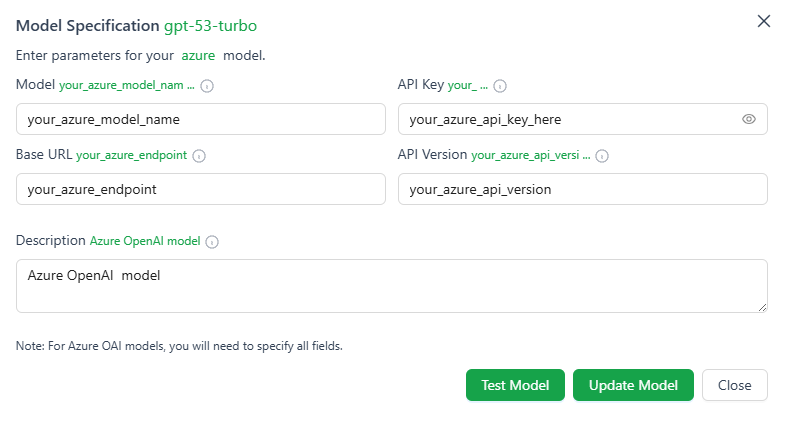This screenshot has height=423, width=785.
Task: Click the green azure provider text
Action: point(198,56)
